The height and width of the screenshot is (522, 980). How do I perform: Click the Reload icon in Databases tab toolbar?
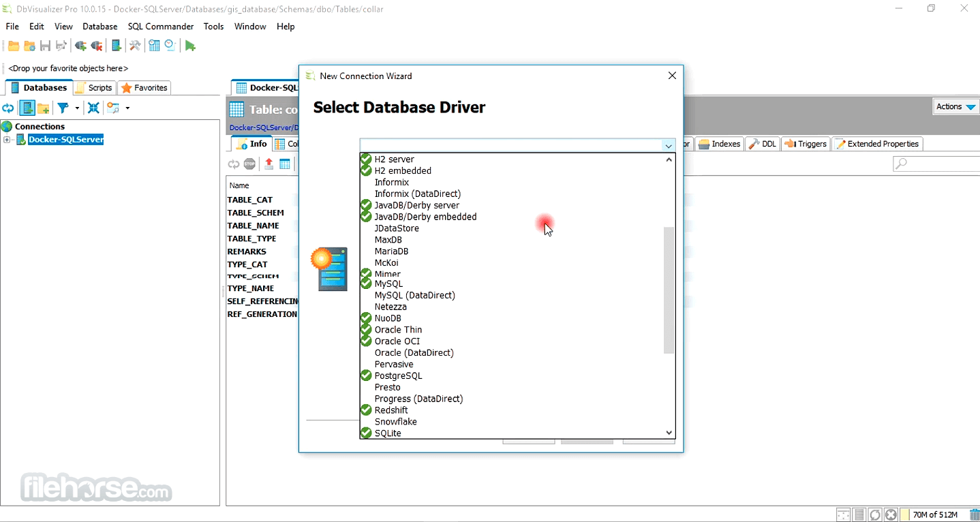coord(8,108)
